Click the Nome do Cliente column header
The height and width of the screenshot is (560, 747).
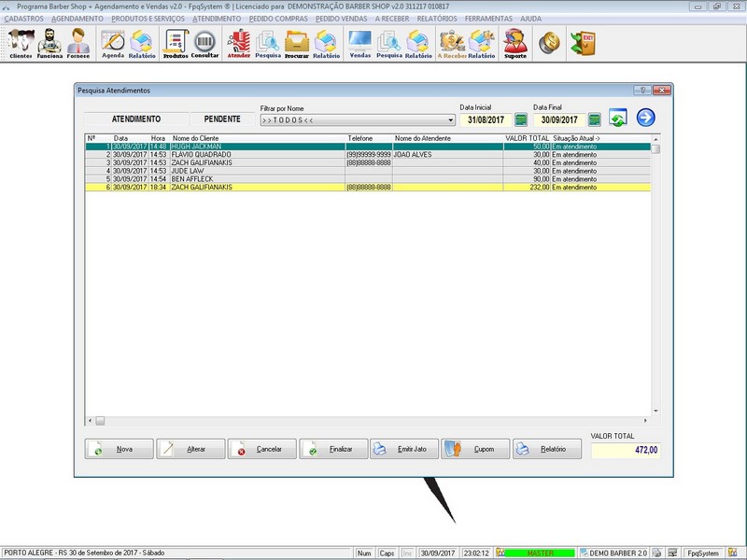[258, 138]
